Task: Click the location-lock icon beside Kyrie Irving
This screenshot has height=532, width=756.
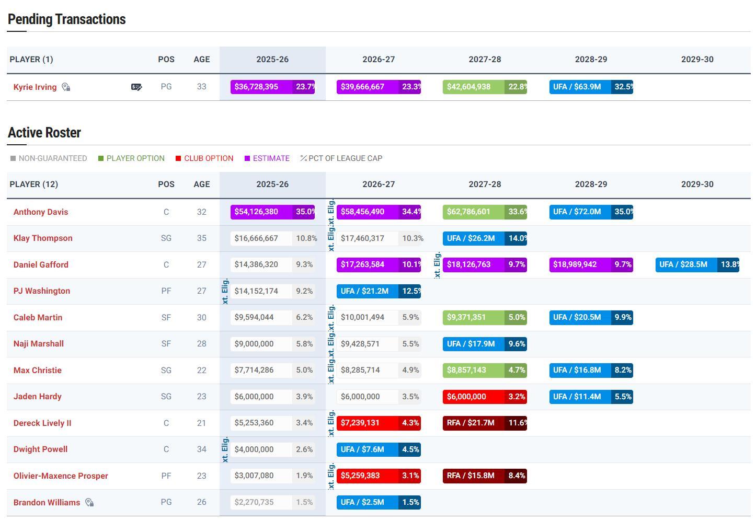Action: pyautogui.click(x=66, y=87)
